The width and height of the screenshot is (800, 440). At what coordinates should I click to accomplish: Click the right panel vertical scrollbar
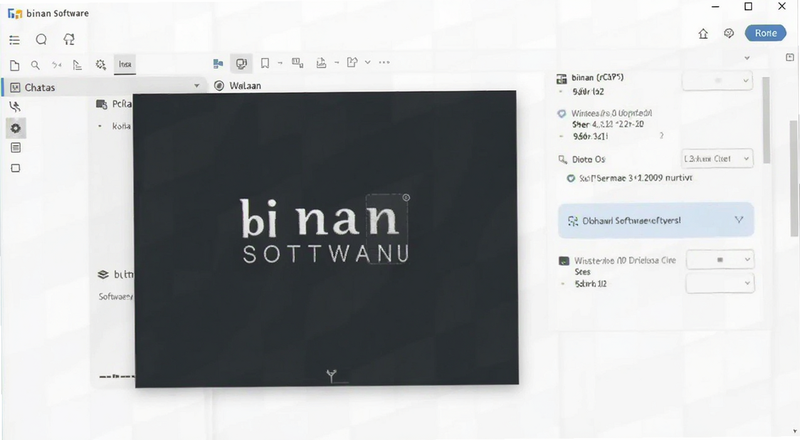coord(766,120)
